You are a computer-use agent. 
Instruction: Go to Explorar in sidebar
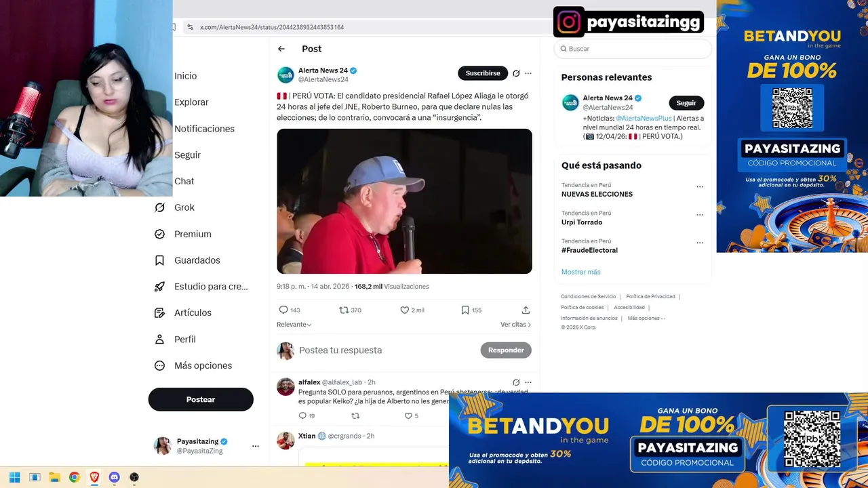pyautogui.click(x=191, y=102)
